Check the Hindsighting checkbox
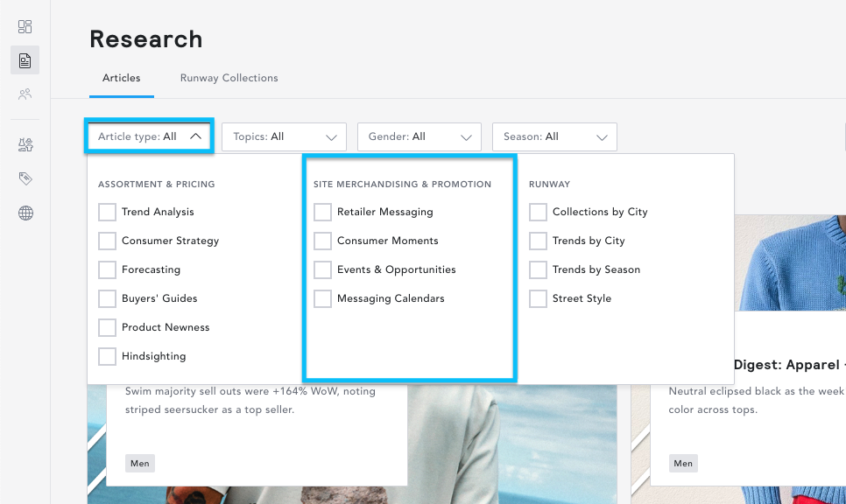The height and width of the screenshot is (504, 846). (x=107, y=356)
